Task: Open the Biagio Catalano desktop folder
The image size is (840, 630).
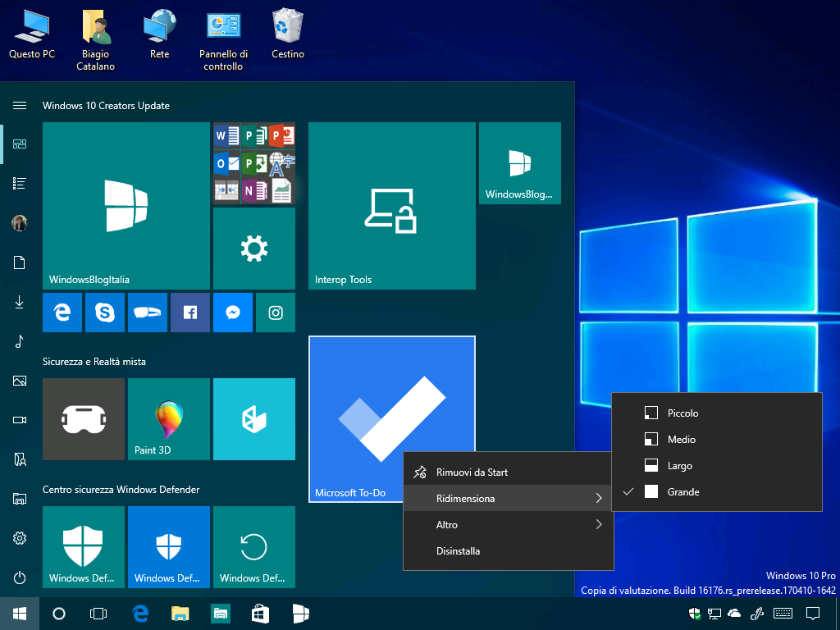Action: point(95,40)
